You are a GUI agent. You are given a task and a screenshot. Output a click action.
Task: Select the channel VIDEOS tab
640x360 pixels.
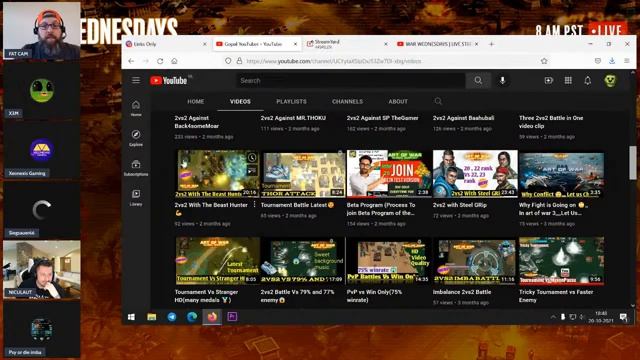tap(240, 101)
